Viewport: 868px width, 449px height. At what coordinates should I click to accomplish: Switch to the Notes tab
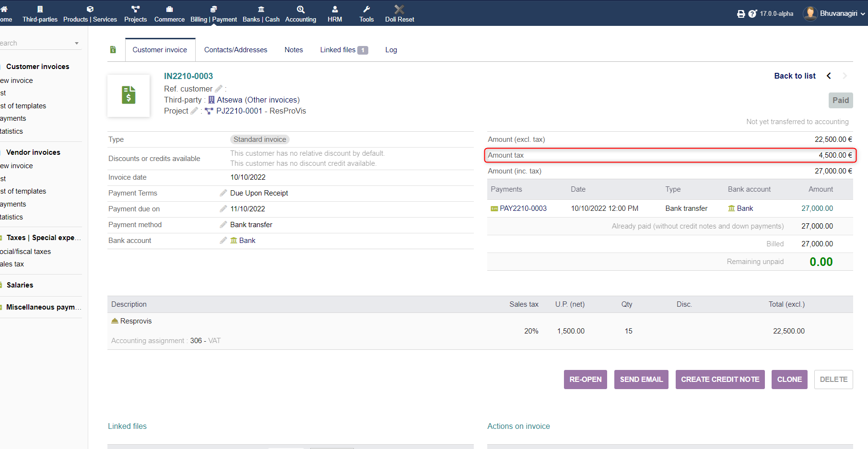click(x=293, y=49)
